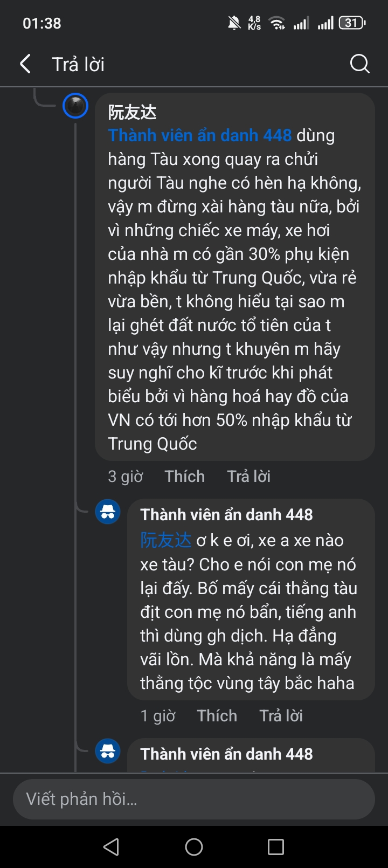388x868 pixels.
Task: Focus the Viết phản hồi input field
Action: point(194,799)
